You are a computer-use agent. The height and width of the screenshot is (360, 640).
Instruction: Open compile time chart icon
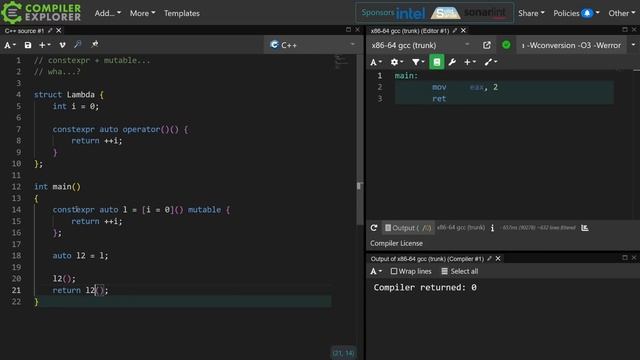click(584, 228)
